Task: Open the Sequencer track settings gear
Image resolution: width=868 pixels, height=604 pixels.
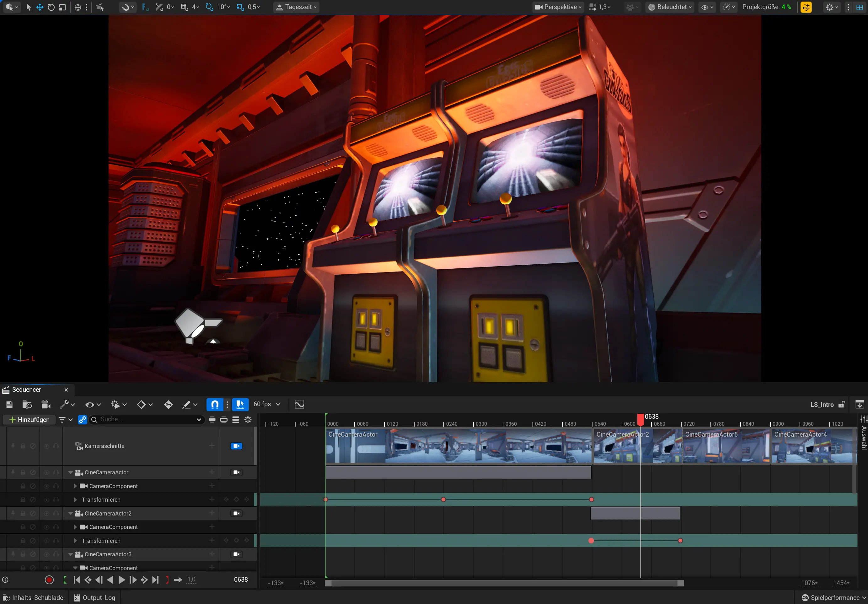Action: pyautogui.click(x=248, y=420)
